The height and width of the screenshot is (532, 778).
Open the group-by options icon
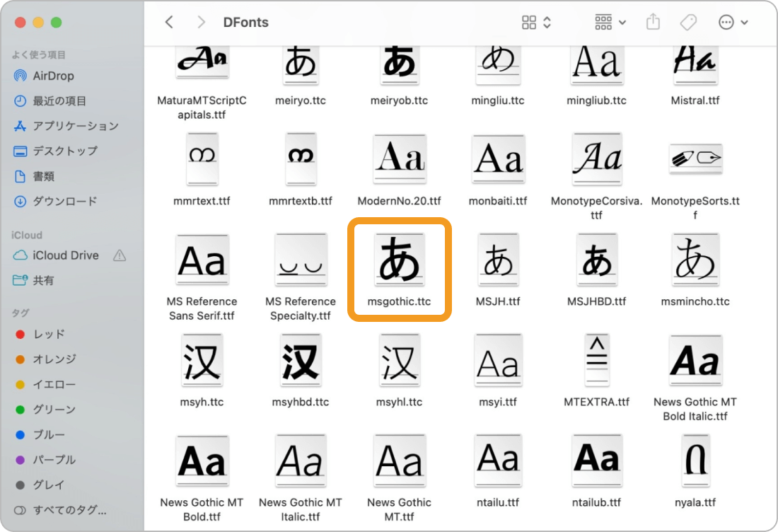click(603, 23)
